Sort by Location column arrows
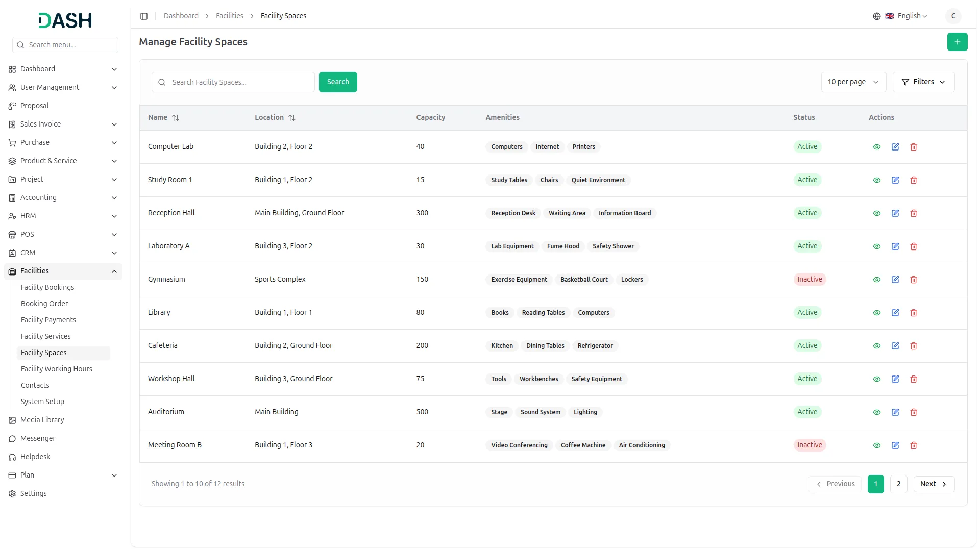 click(292, 118)
